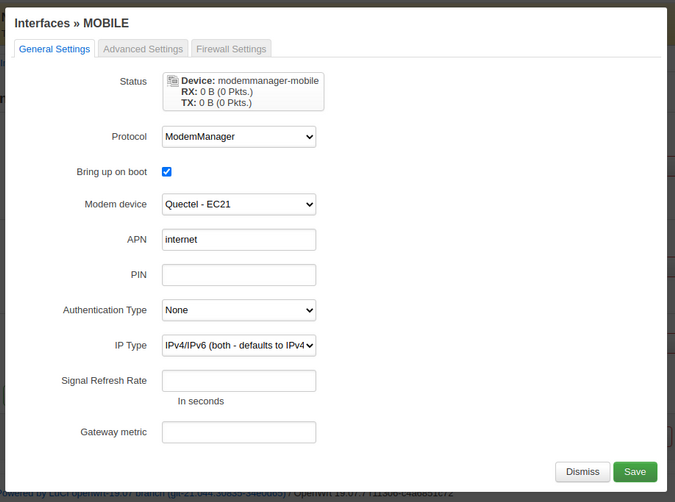
Task: Open the Firewall Settings tab
Action: (231, 49)
